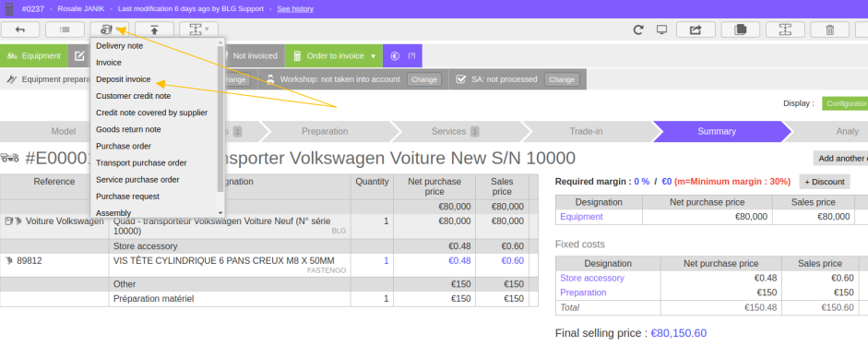Viewport: 868px width, 346px height.
Task: Click the wrench Equipment preparation icon
Action: (x=12, y=79)
